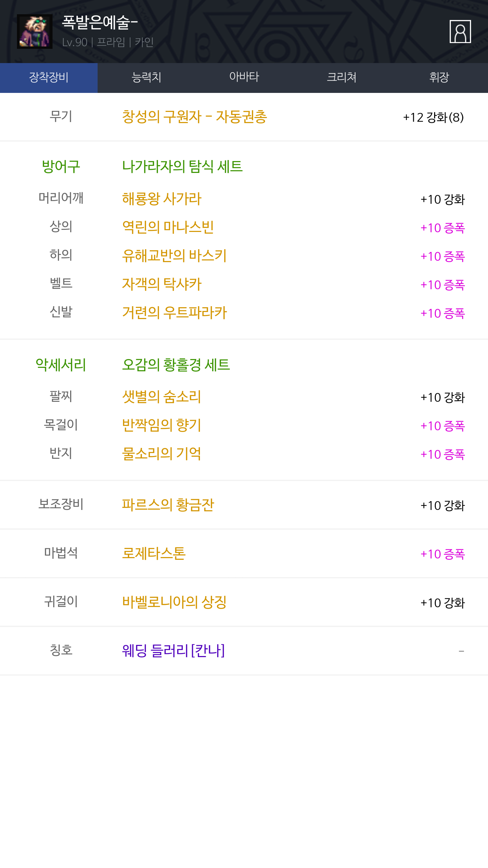
Task: Open the 해룡왕 사가라 shoulder item
Action: 162,199
